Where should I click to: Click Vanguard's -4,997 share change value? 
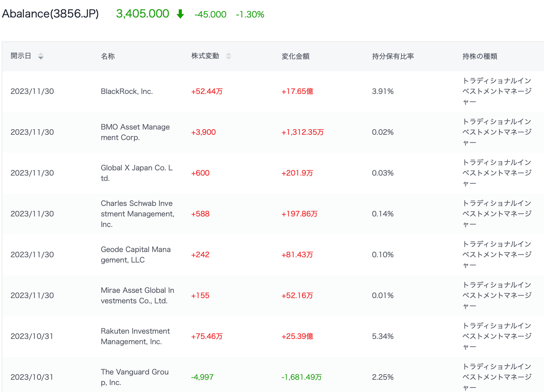(x=202, y=377)
